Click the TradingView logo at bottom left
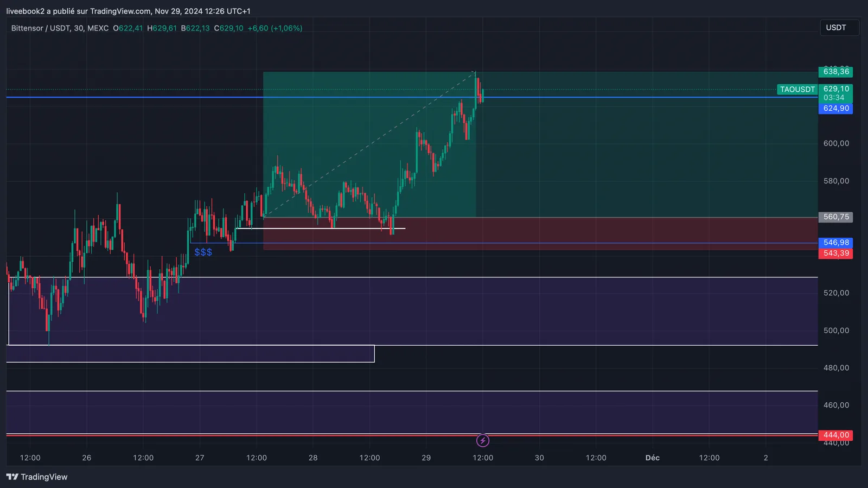868x488 pixels. pos(37,477)
